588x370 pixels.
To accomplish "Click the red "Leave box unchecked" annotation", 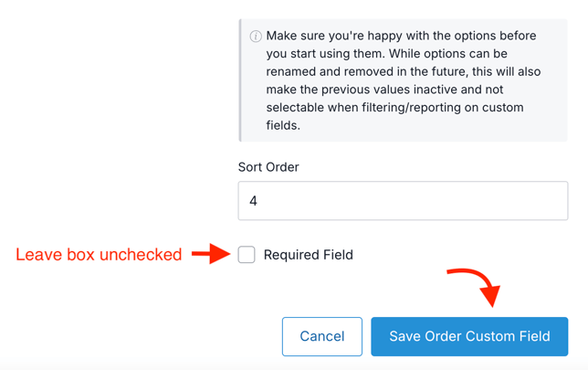I will [x=99, y=255].
